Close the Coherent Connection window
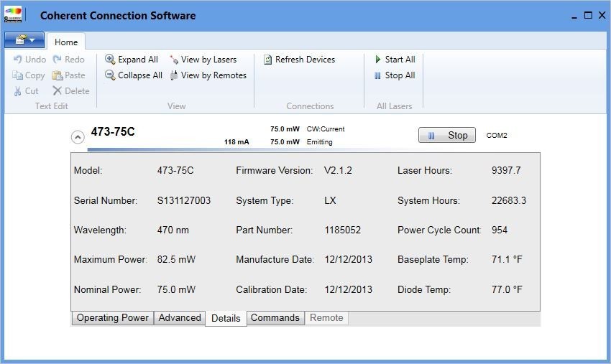The width and height of the screenshot is (611, 364). tap(602, 15)
